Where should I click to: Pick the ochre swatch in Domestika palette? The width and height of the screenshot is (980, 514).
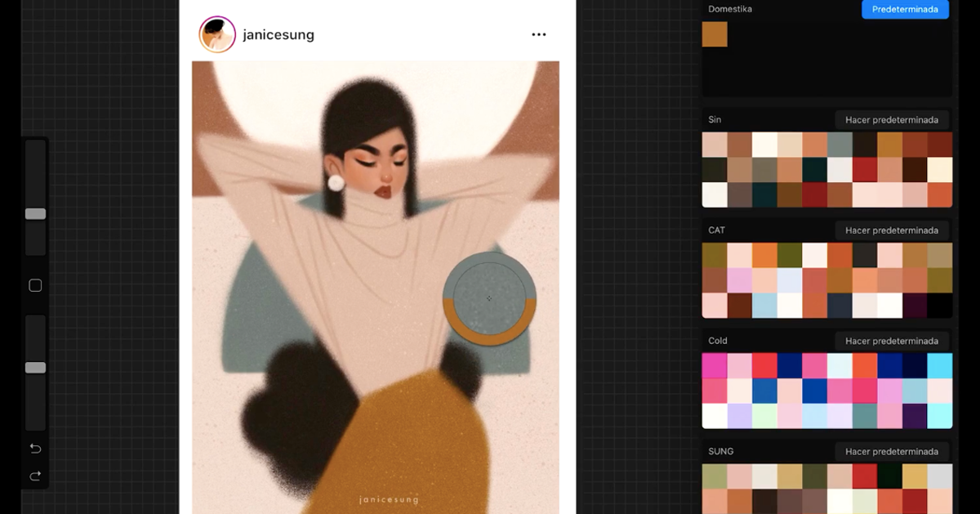pos(715,34)
